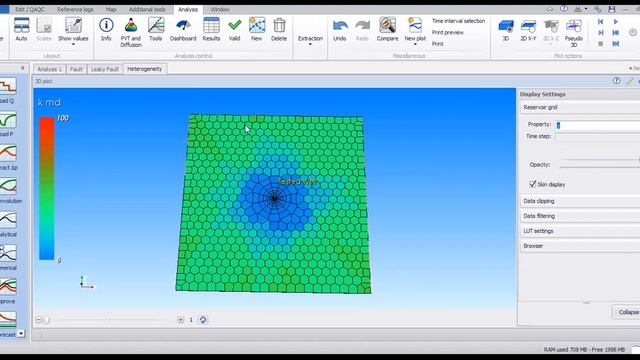Create a New analysis
Viewport: 640px width, 360px height.
[x=257, y=29]
